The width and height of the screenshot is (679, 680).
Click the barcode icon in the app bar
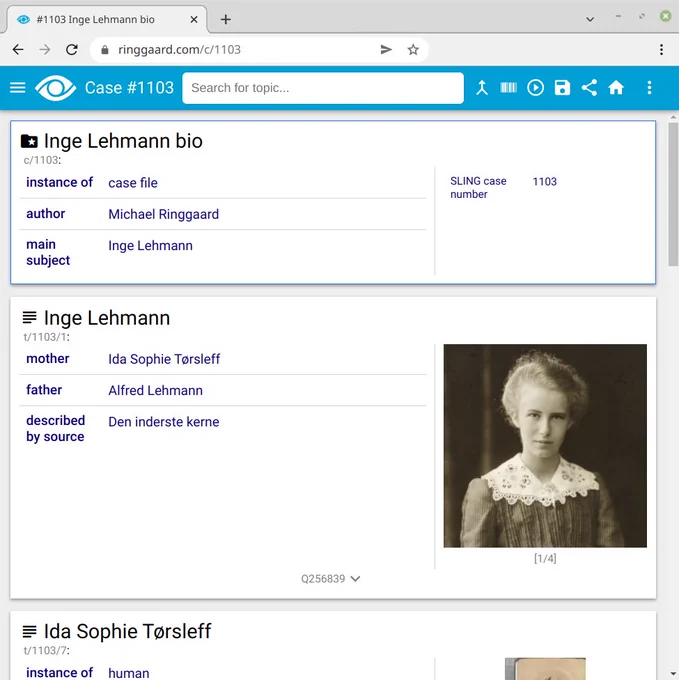pyautogui.click(x=508, y=88)
